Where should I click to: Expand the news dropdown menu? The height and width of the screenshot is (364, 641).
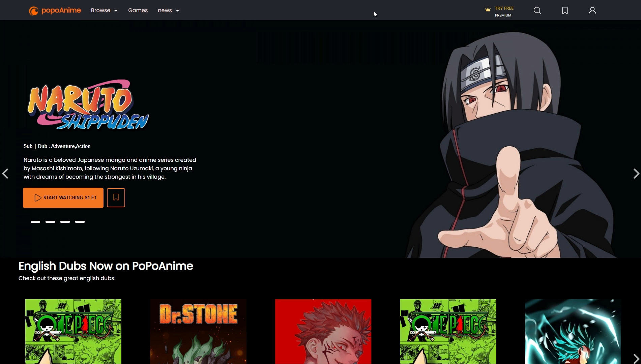click(x=168, y=10)
